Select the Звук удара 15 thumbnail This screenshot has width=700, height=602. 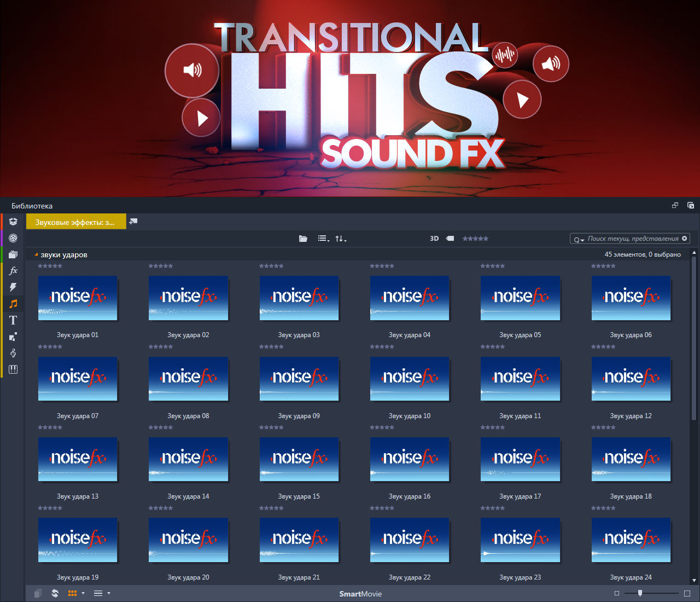coord(299,459)
